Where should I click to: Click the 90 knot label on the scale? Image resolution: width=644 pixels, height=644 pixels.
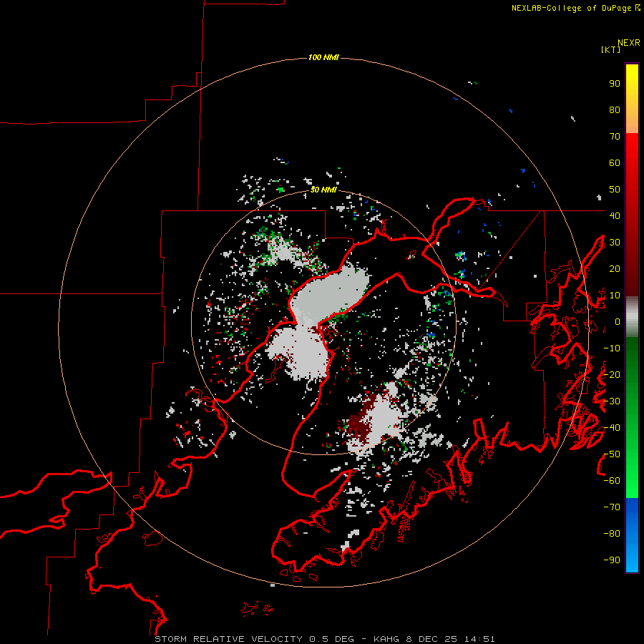(x=615, y=84)
